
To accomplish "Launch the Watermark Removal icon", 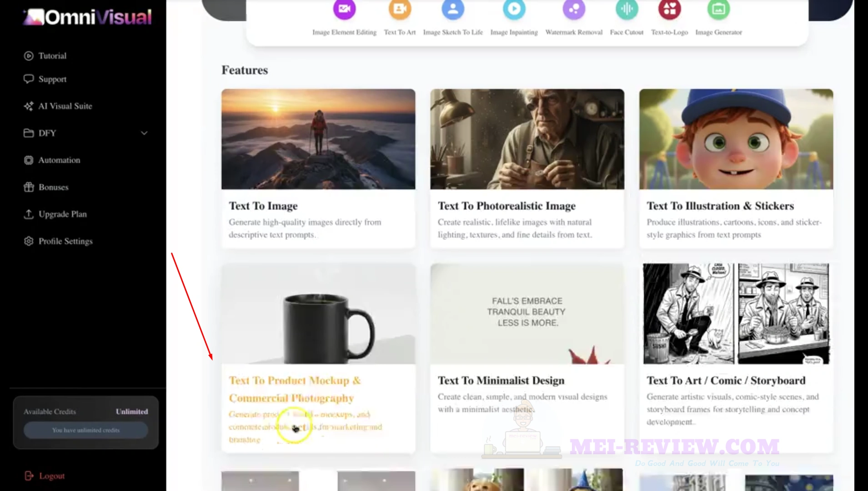I will [x=574, y=9].
